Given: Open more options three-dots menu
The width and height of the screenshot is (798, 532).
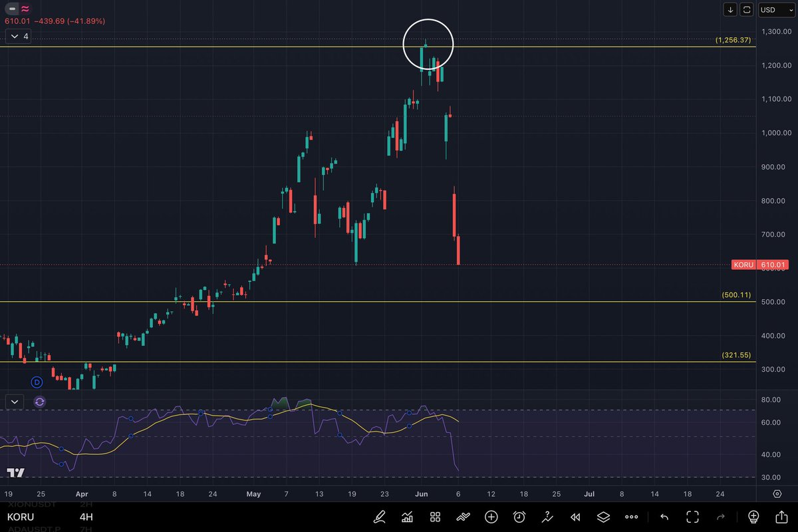Looking at the screenshot, I should coord(632,517).
